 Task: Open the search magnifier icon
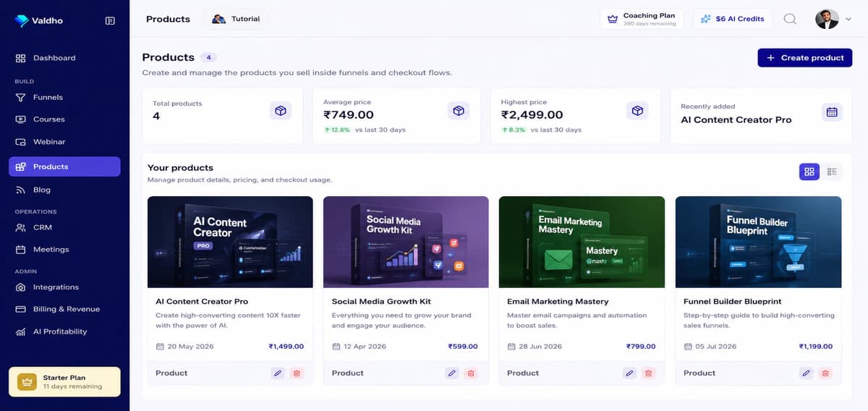click(790, 20)
